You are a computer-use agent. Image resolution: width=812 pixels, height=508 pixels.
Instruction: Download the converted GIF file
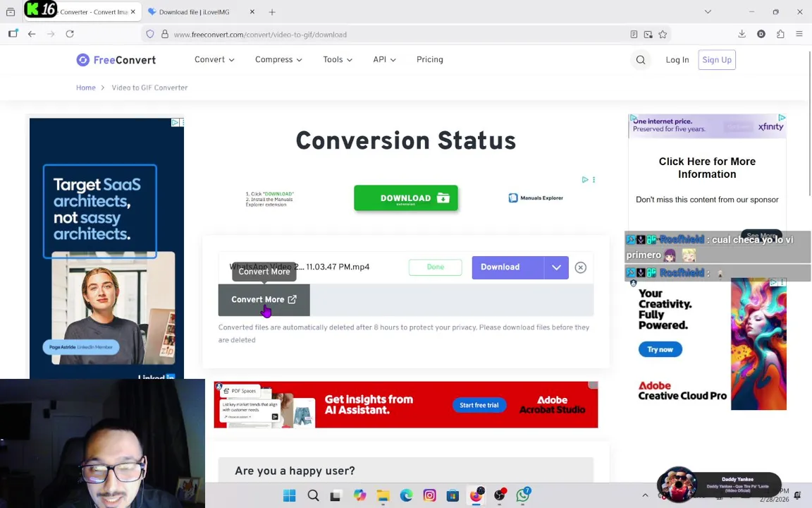click(508, 267)
